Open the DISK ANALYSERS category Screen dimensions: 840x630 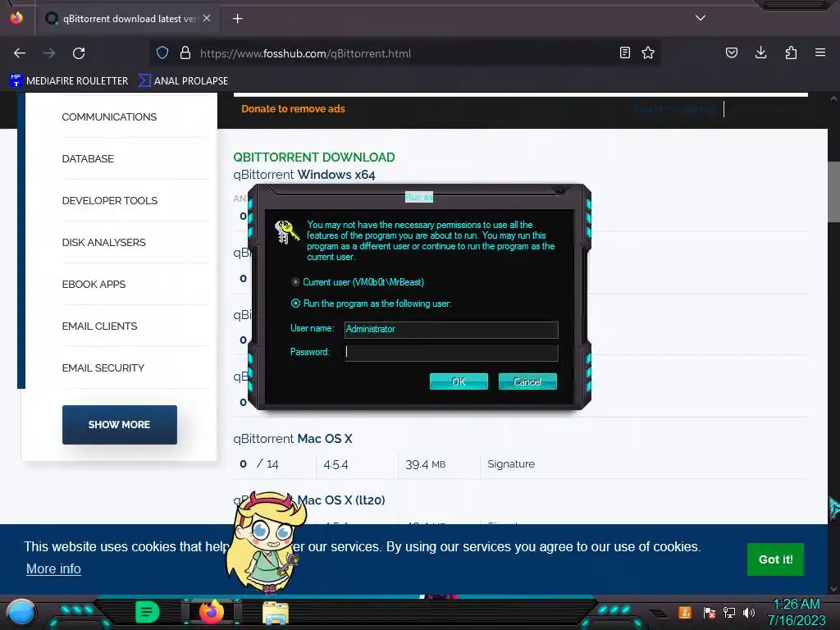click(104, 242)
